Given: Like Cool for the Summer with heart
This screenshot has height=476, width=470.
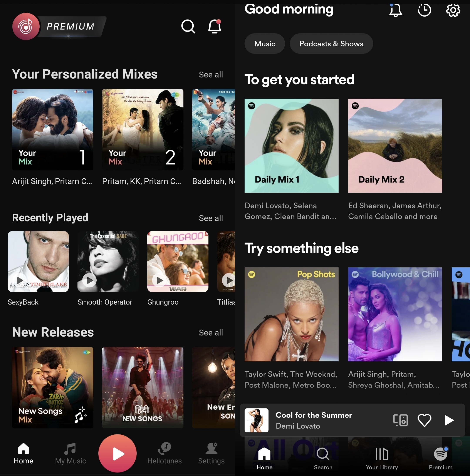Looking at the screenshot, I should tap(424, 420).
